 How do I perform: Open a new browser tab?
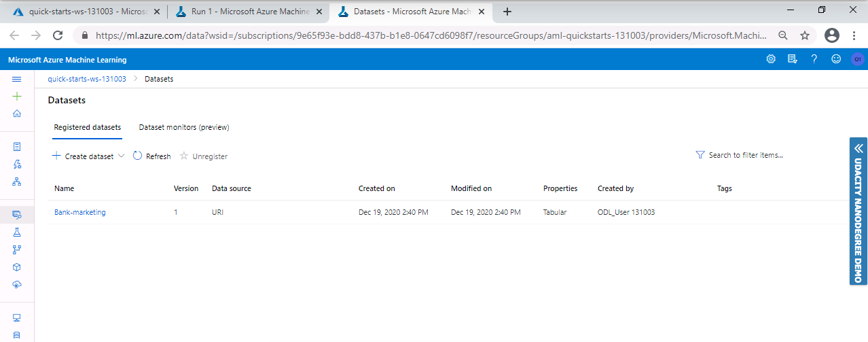pos(507,12)
